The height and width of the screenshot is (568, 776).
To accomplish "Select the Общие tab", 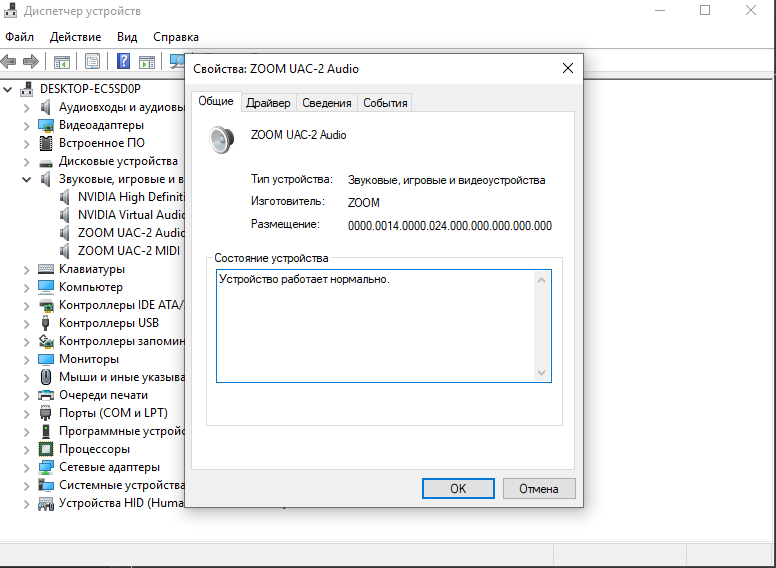I will (216, 101).
